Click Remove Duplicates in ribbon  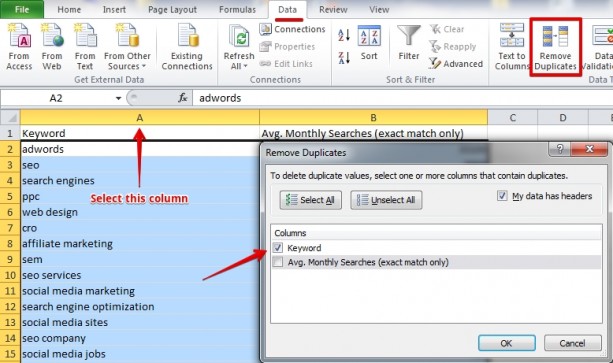click(556, 47)
